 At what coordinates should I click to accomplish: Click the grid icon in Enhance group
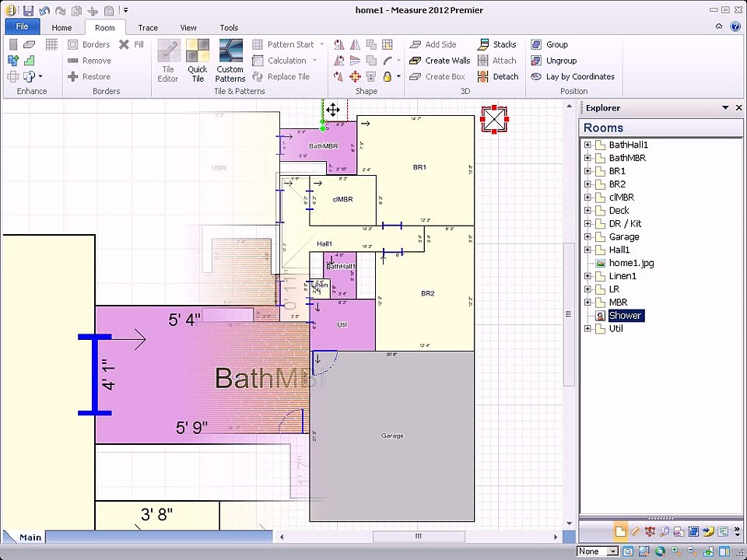point(51,44)
